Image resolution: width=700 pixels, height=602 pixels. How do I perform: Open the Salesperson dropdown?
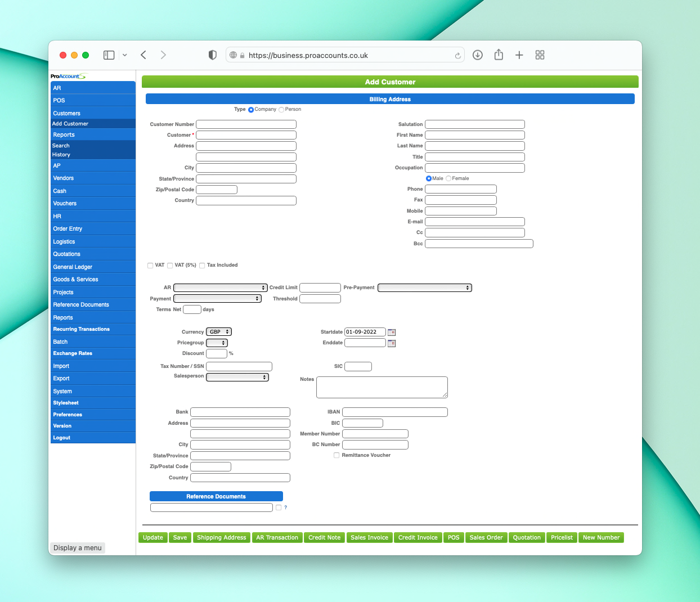(237, 377)
